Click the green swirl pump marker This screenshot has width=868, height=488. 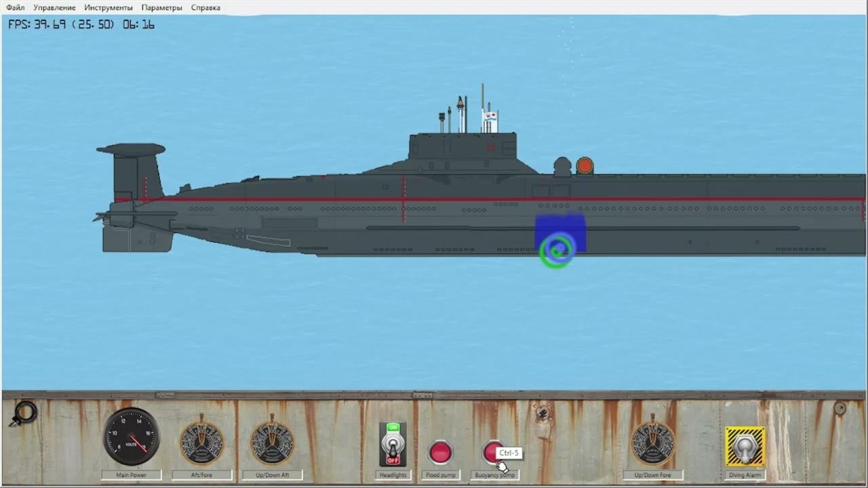(558, 250)
